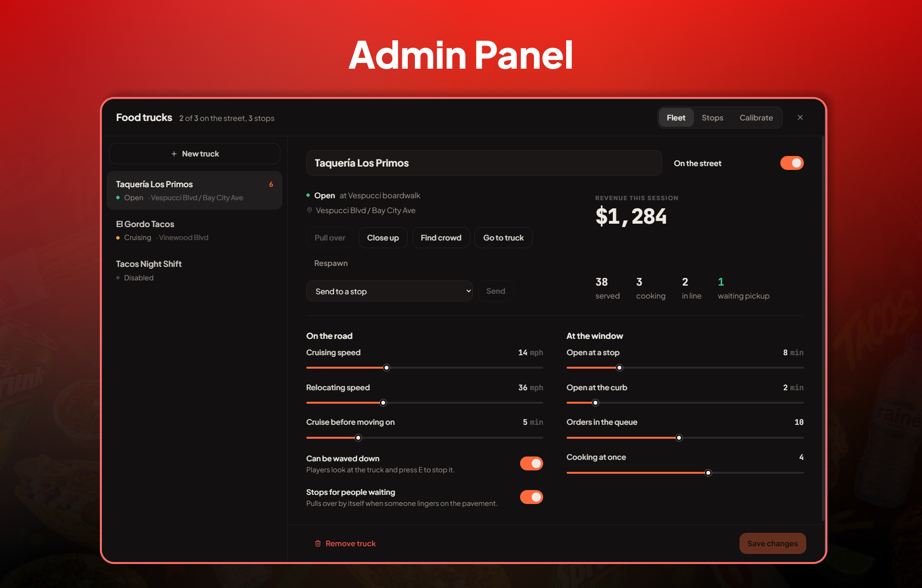Click the Cruise before moving on slider handle
Screen dimensions: 922x588
358,438
